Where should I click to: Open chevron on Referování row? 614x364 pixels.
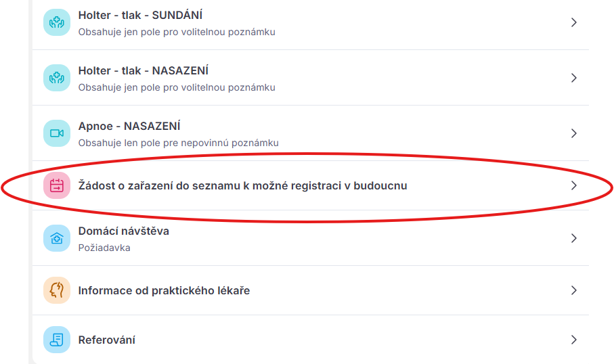tap(574, 340)
